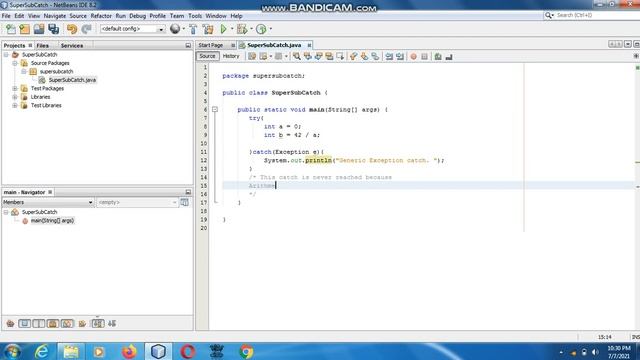Select SuperSubCatch.java in the Projects tree
Screen dimensions: 640x360
(72, 80)
